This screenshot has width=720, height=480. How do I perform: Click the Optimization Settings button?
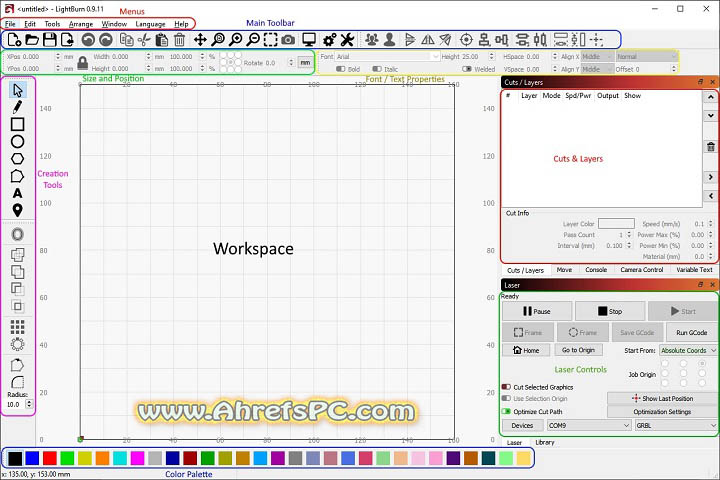pos(662,412)
